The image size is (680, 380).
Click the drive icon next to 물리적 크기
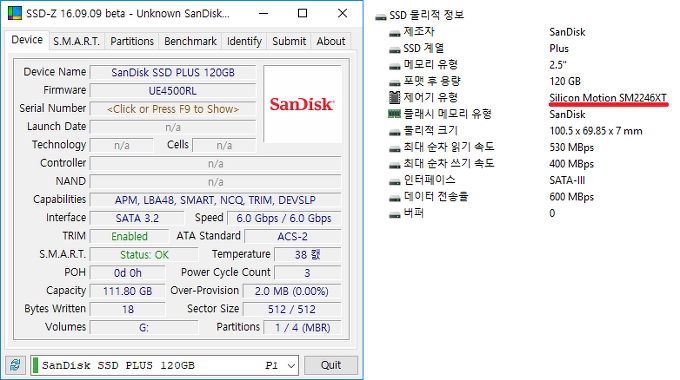pyautogui.click(x=394, y=131)
